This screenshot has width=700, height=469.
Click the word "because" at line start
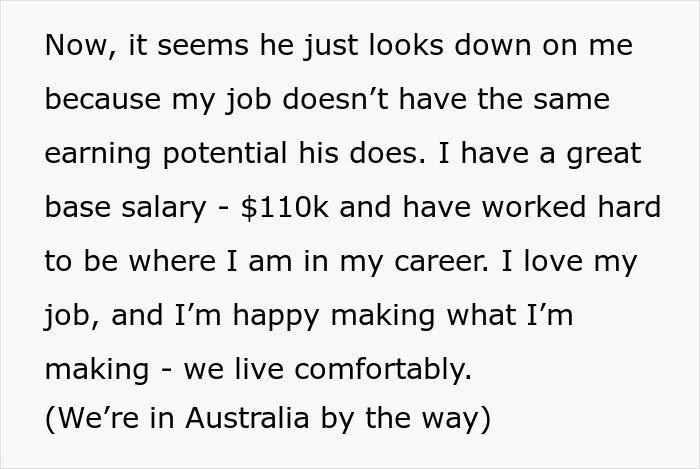pos(100,101)
